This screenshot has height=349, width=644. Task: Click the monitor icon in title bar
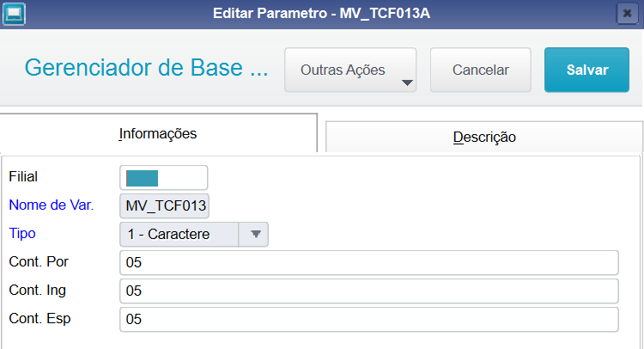click(14, 14)
